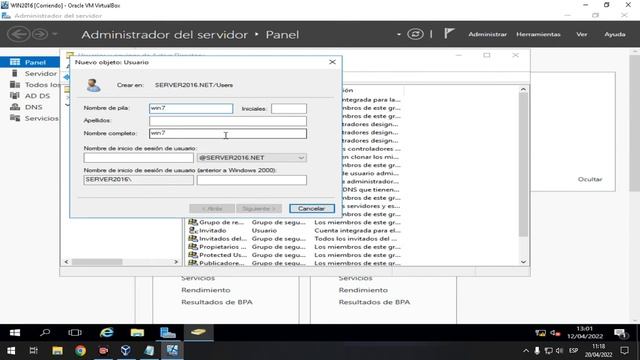640x360 pixels.
Task: Click the Server Manager forward navigation arrow
Action: (40, 34)
